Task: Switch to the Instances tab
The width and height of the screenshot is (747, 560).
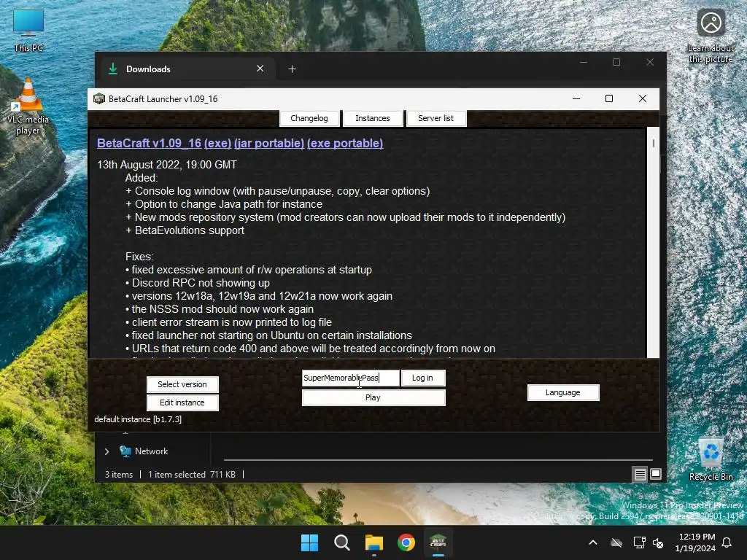Action: pos(373,118)
